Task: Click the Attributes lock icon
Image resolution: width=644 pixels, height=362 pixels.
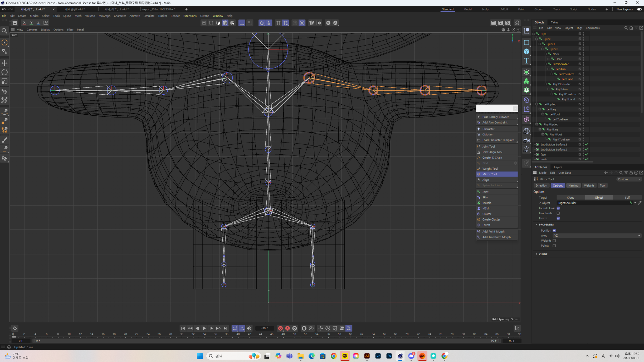Action: 631,173
